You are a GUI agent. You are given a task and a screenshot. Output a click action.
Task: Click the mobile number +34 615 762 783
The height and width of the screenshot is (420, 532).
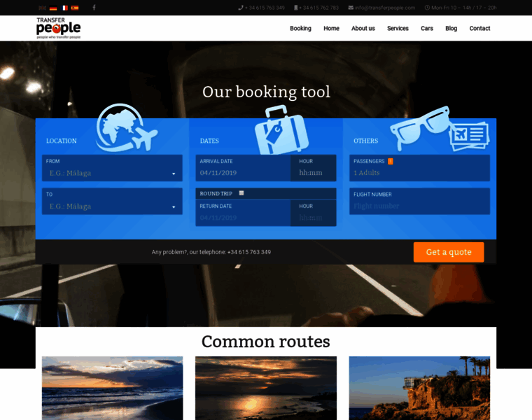click(x=316, y=8)
